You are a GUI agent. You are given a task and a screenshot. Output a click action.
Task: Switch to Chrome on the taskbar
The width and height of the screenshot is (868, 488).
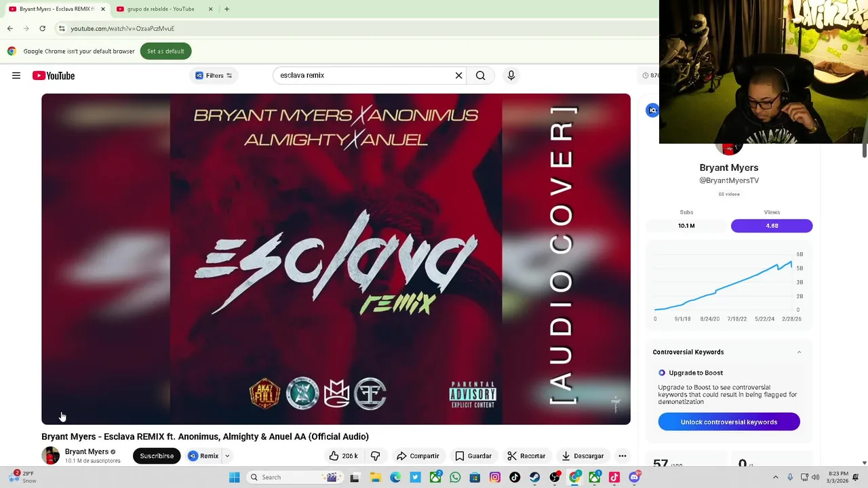575,477
